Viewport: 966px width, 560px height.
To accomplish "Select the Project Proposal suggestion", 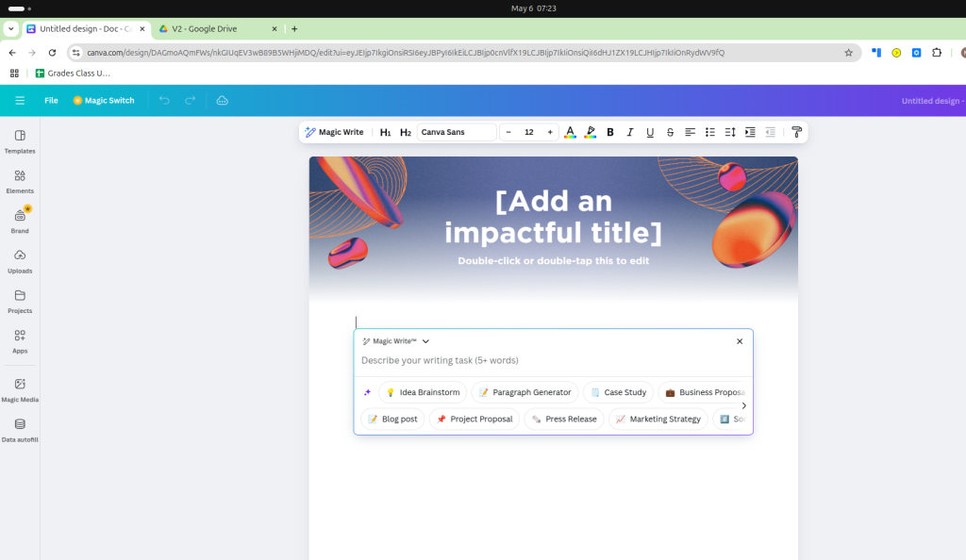I will point(475,420).
